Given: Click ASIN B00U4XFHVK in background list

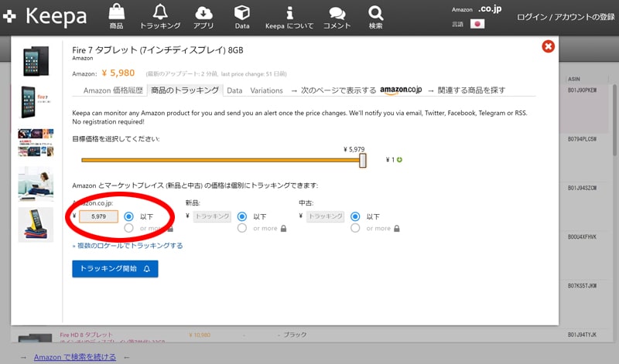Looking at the screenshot, I should tap(583, 237).
